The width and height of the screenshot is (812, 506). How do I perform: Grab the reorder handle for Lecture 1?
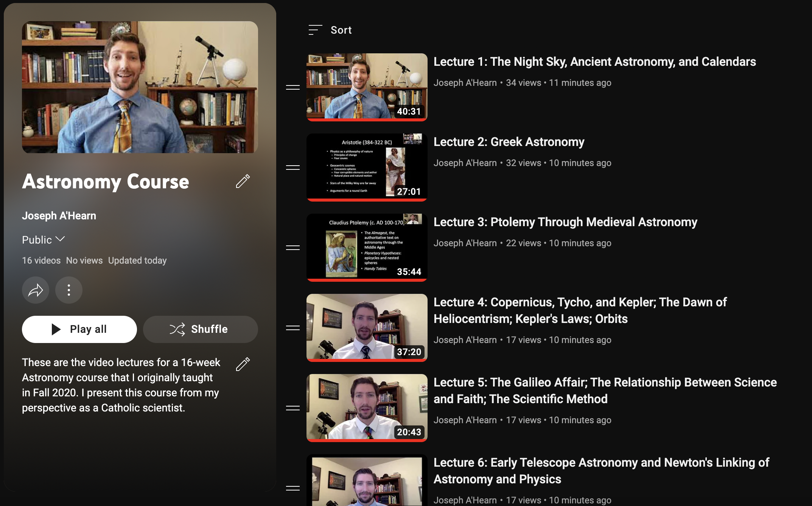coord(293,87)
